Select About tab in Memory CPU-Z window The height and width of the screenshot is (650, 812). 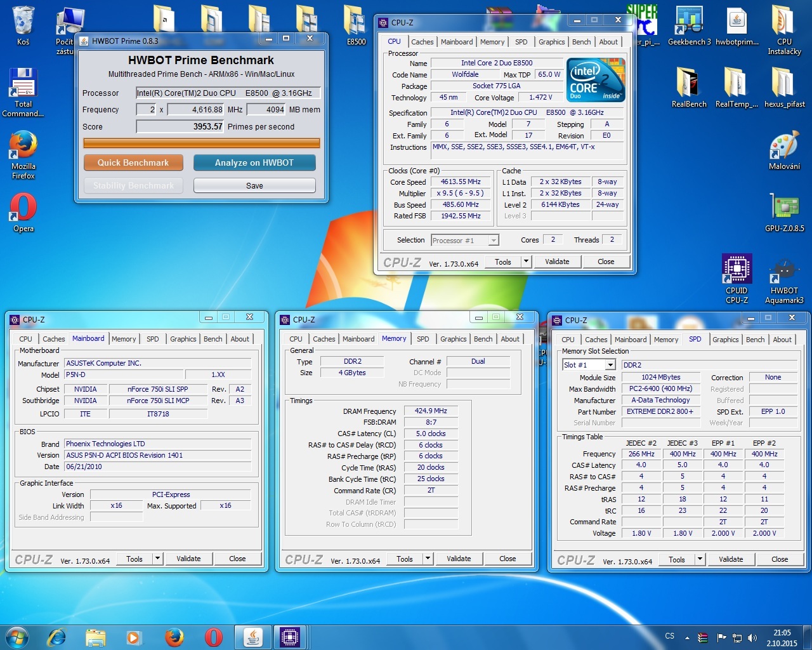[x=510, y=339]
